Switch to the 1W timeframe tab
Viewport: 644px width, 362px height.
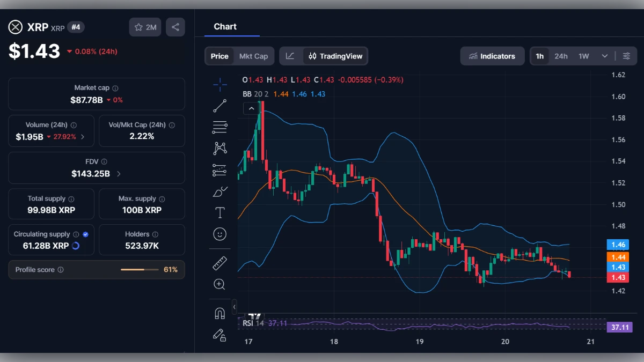point(584,56)
